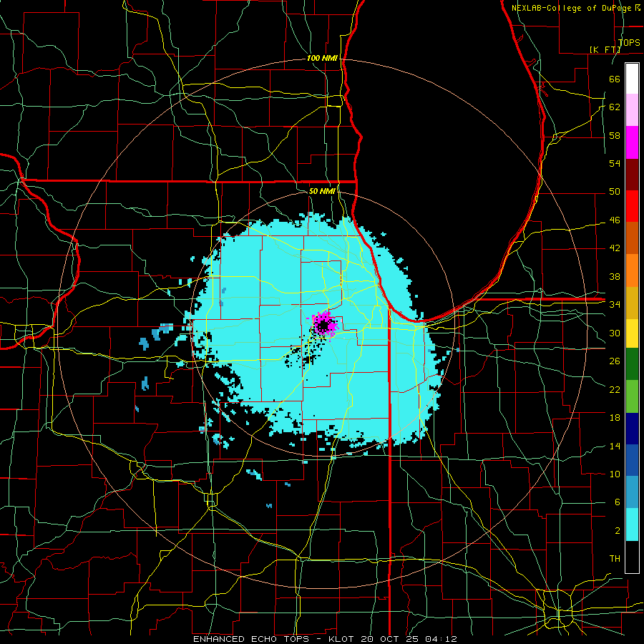Click the 54 value on the legend
644x644 pixels.
tap(615, 163)
